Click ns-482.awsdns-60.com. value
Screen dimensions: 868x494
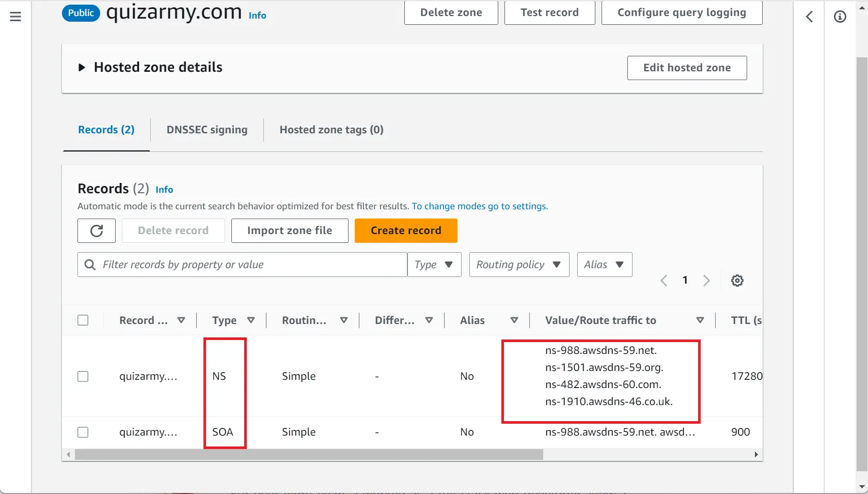(x=603, y=384)
